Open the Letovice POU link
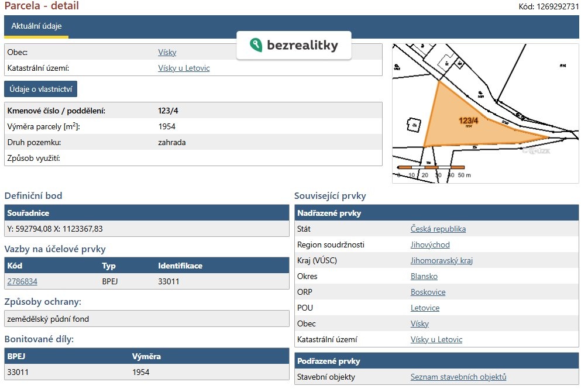 pos(425,308)
